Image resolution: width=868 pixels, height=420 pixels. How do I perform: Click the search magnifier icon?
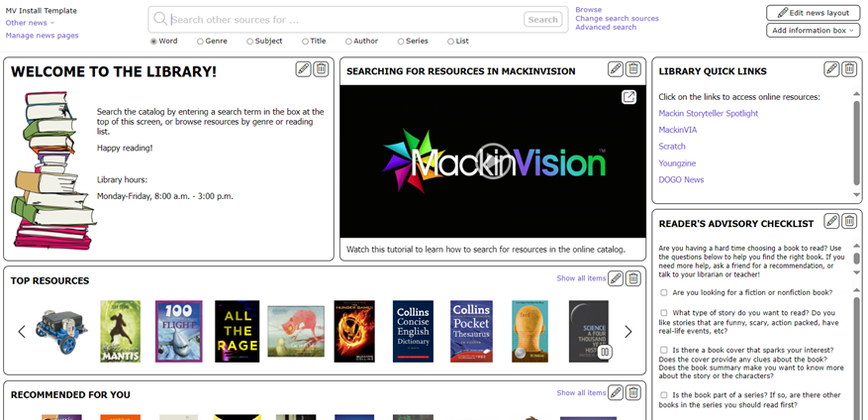coord(160,19)
